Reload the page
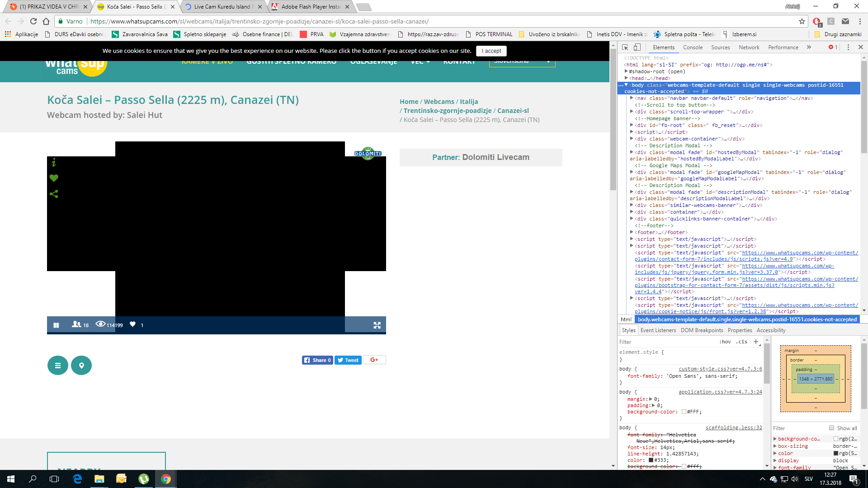 [x=33, y=21]
